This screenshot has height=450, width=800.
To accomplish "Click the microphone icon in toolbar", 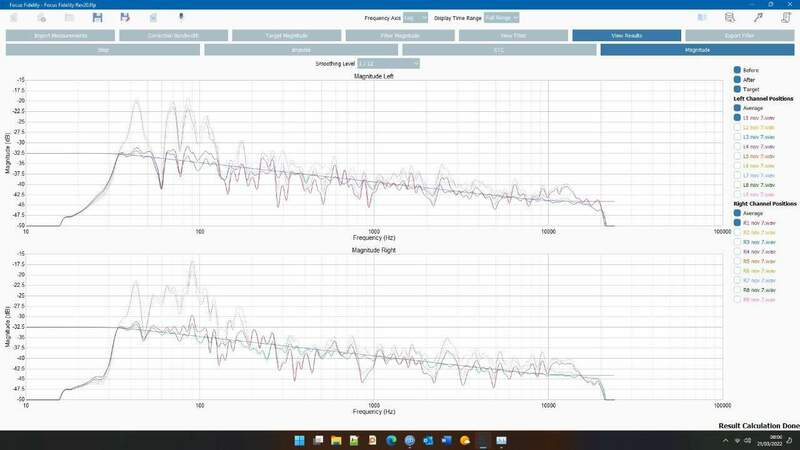I will (x=181, y=17).
